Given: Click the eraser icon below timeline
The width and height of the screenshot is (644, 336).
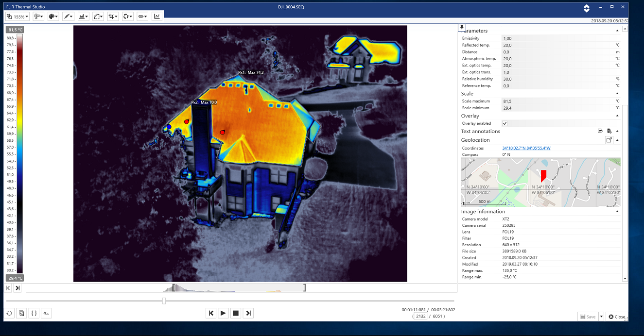Looking at the screenshot, I should coord(46,314).
